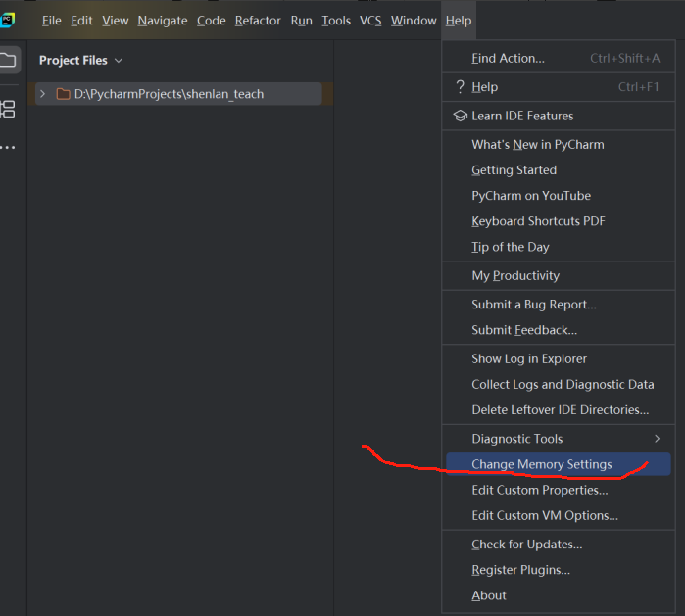Viewport: 685px width, 616px height.
Task: Open the Window menu
Action: click(x=414, y=21)
